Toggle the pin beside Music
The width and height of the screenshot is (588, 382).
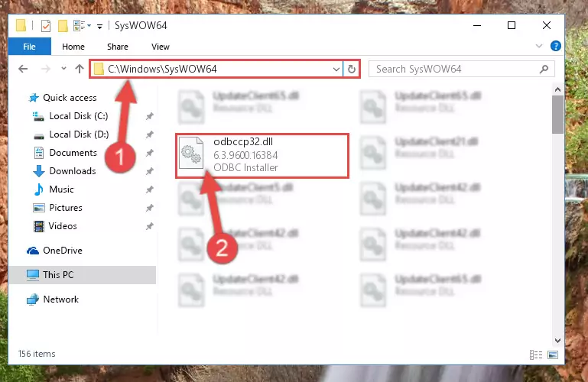(150, 189)
